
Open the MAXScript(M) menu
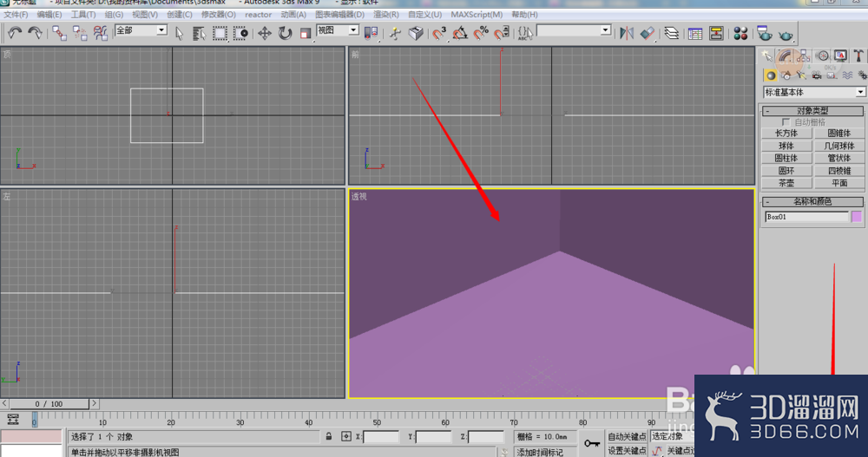pyautogui.click(x=477, y=15)
